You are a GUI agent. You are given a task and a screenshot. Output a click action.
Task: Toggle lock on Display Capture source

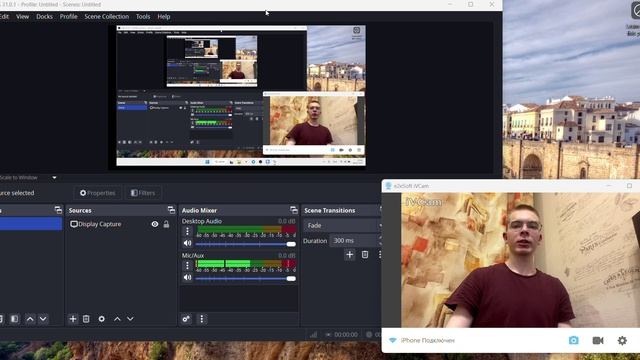coord(166,224)
